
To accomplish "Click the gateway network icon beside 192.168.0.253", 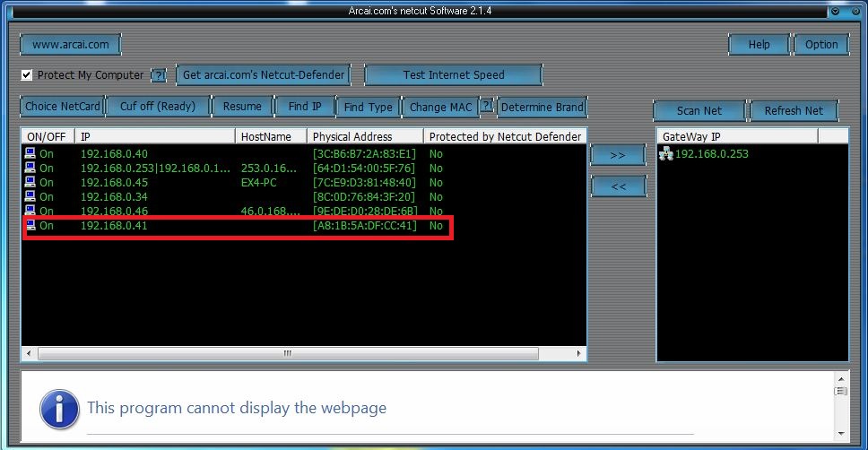I will (666, 153).
